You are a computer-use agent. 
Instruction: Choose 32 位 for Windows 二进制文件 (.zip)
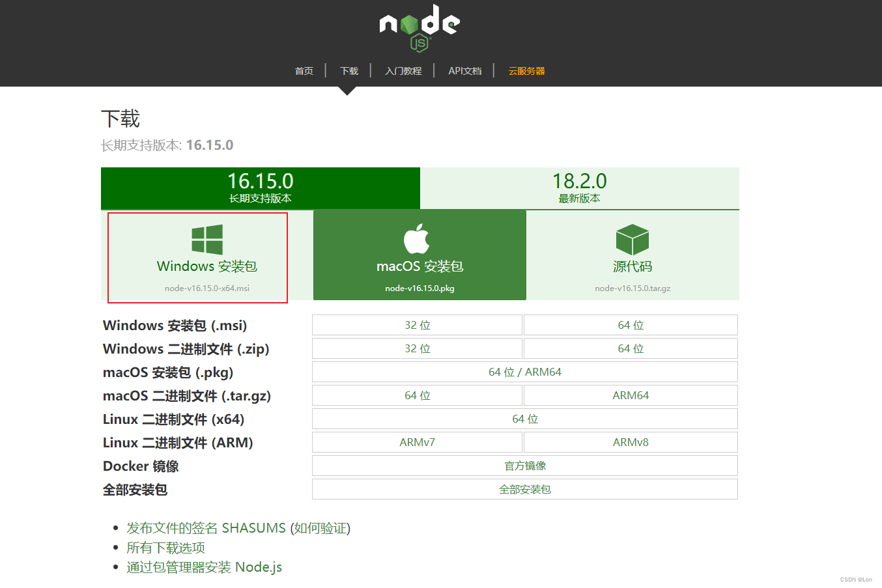click(417, 348)
